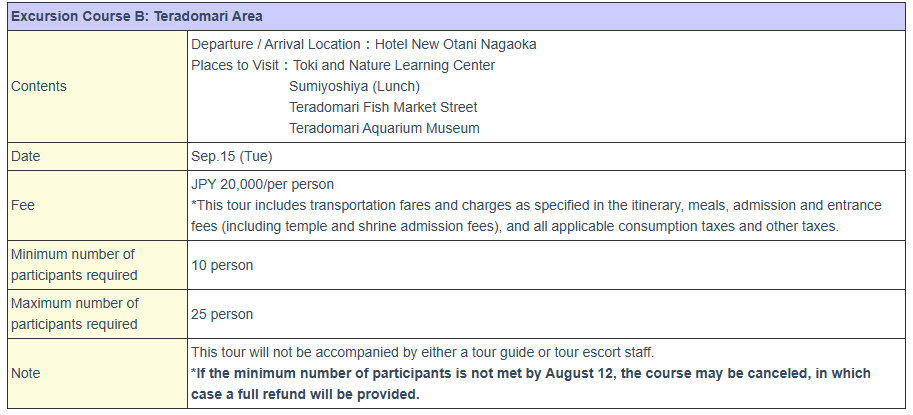
Task: Click the tour includes transportation fares note
Action: [536, 205]
